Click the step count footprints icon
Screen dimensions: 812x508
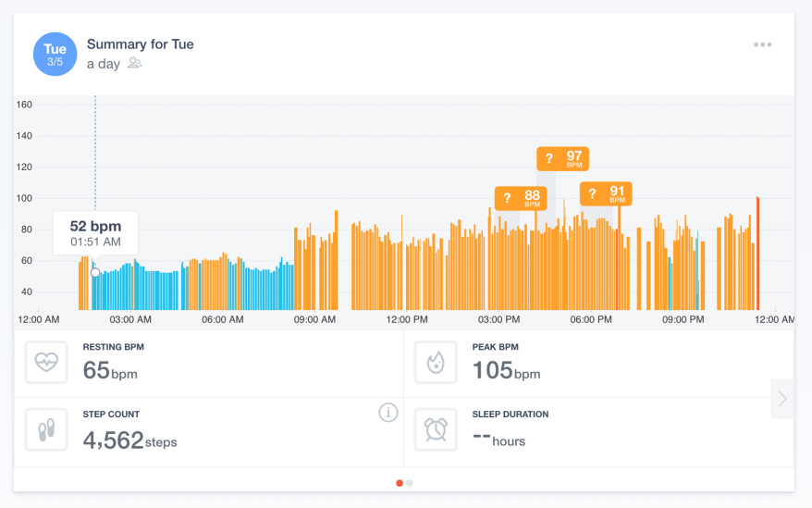coord(46,429)
